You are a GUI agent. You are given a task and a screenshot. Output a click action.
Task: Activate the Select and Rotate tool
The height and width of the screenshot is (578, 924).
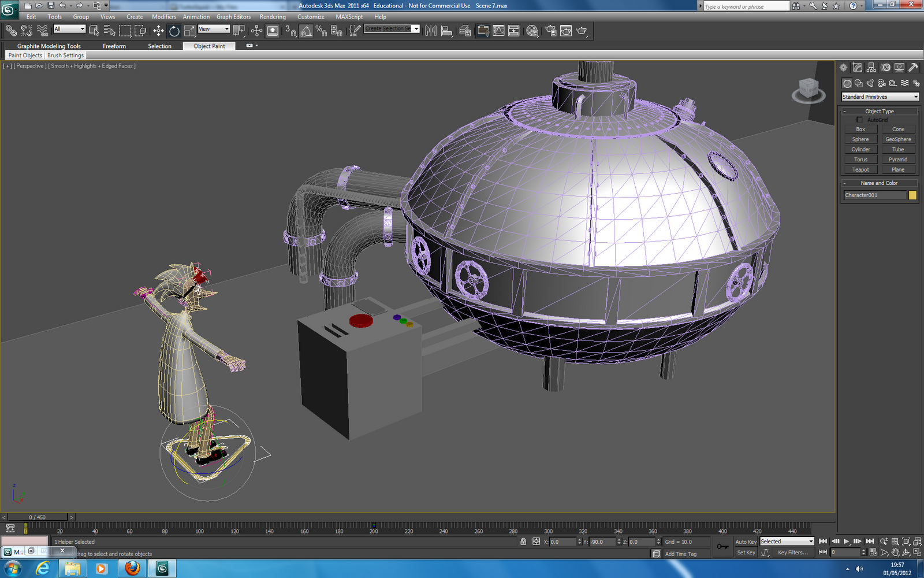[174, 31]
